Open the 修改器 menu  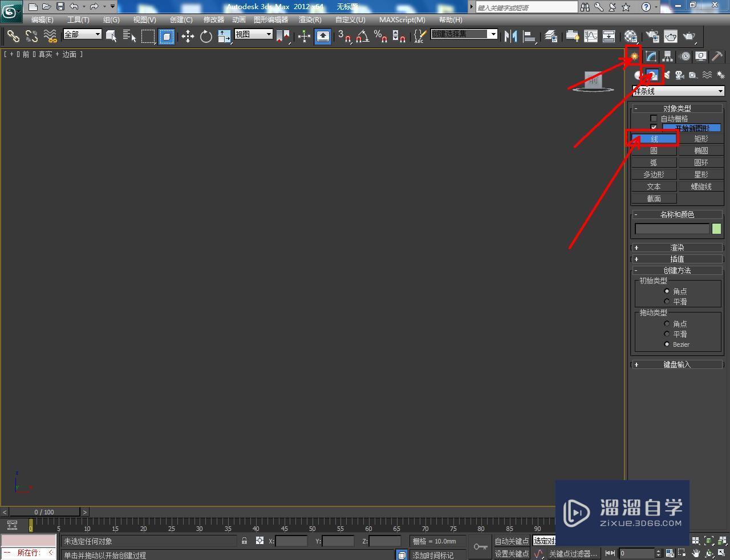click(214, 19)
